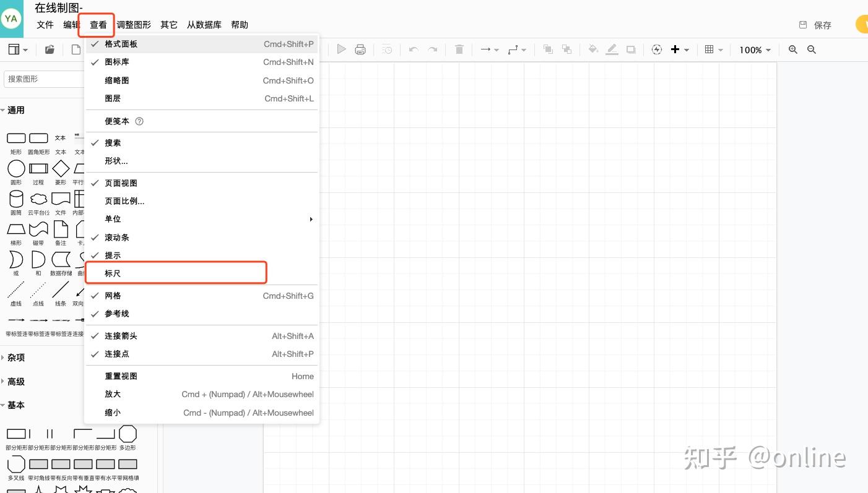Select the Rectangle shape in the shapes panel

tap(16, 138)
